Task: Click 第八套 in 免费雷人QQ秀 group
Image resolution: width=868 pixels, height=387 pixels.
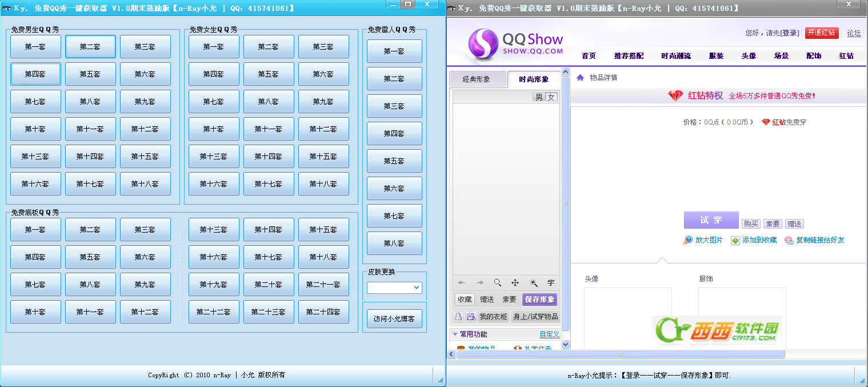Action: [394, 243]
